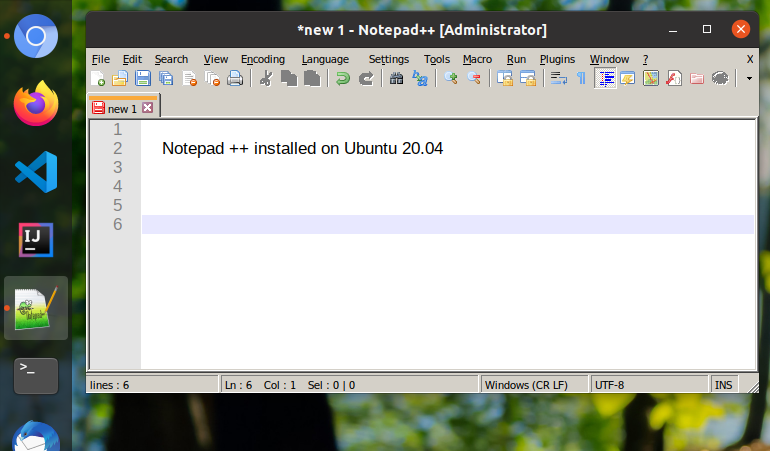Open the Window menu

(x=609, y=59)
